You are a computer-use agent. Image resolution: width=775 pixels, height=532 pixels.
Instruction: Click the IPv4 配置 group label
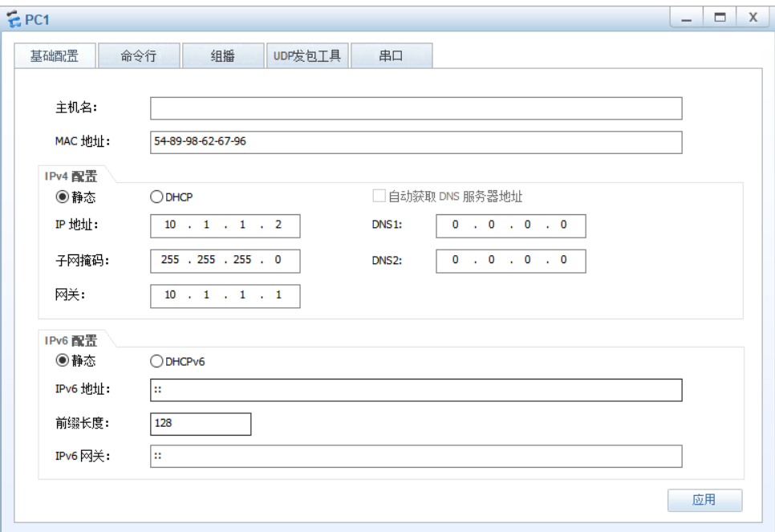pyautogui.click(x=71, y=177)
